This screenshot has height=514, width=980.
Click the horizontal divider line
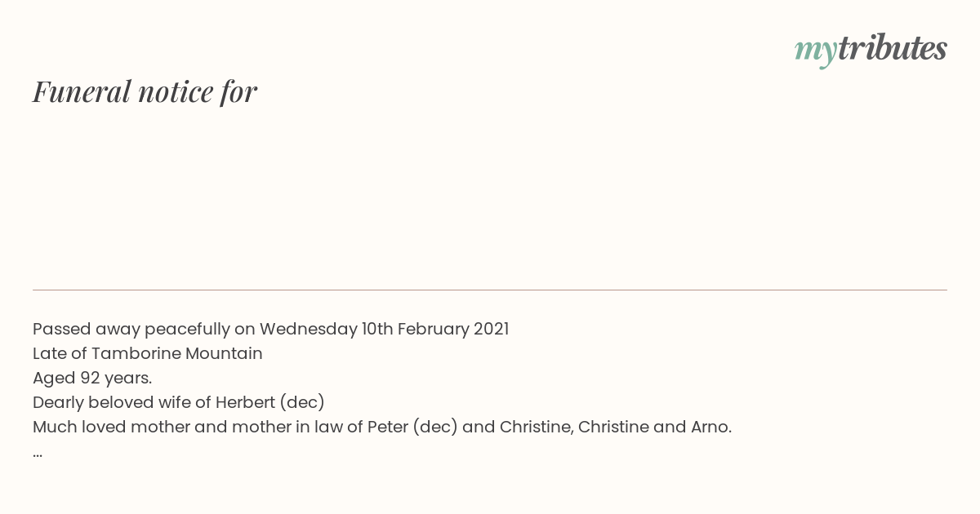tap(490, 290)
